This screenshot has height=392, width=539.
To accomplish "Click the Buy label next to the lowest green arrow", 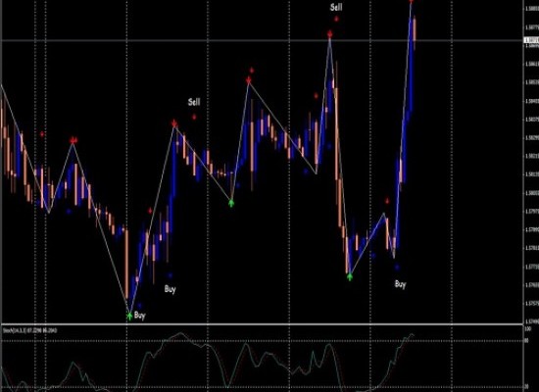I will coord(139,316).
